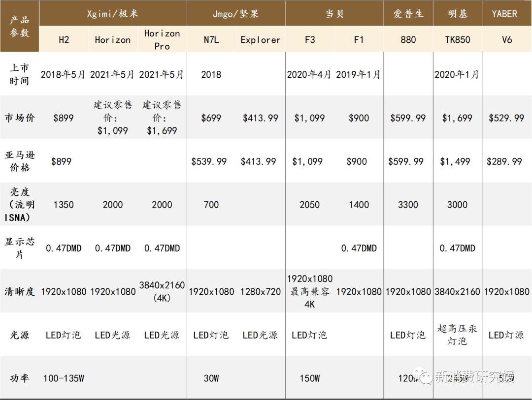Click the 2020年4月 launch date cell
The height and width of the screenshot is (400, 532).
[309, 74]
